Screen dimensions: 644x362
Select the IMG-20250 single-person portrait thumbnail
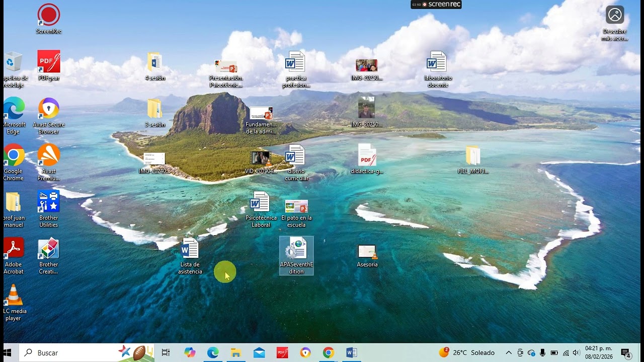(367, 113)
